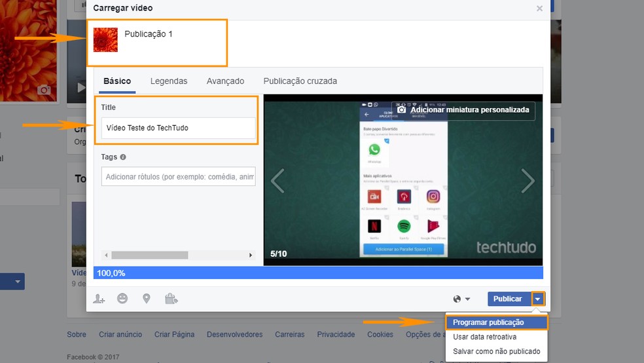Open the Desenvolvedores footer link
Viewport: 644px width, 363px height.
tap(234, 335)
